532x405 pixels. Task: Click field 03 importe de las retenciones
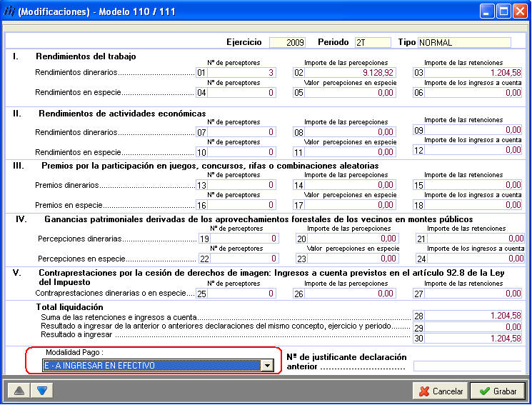473,72
